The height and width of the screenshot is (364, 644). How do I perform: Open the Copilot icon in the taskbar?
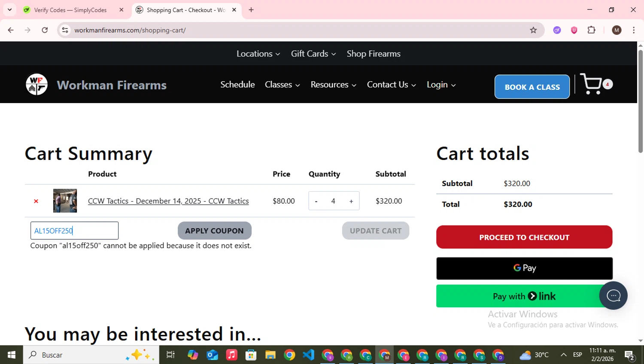[x=193, y=355]
